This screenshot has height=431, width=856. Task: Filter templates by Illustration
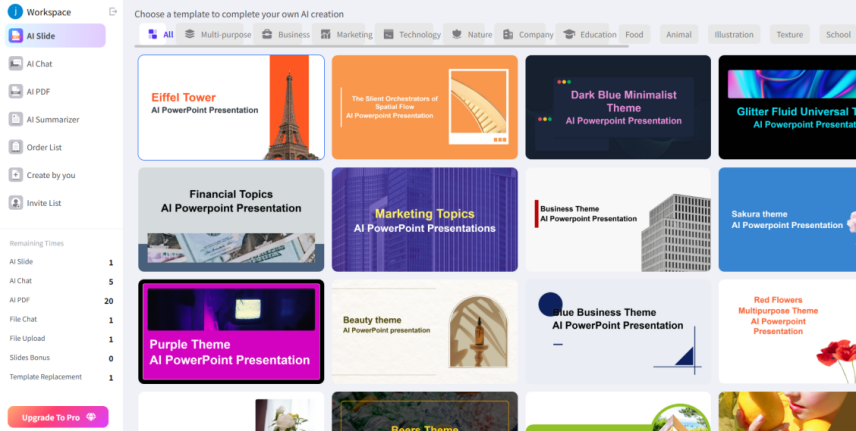pos(734,34)
